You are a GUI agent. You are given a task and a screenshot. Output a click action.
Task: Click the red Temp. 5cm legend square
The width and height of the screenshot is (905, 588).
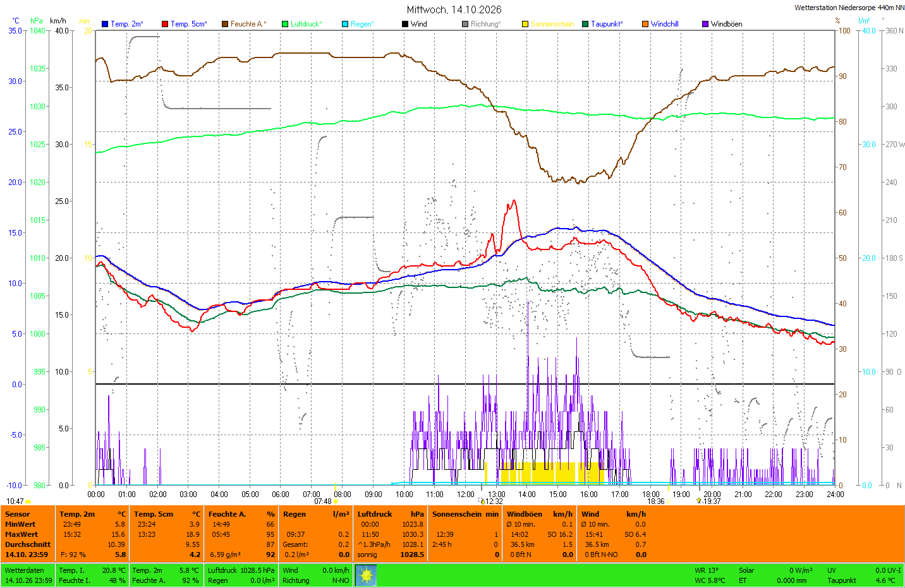[x=165, y=24]
